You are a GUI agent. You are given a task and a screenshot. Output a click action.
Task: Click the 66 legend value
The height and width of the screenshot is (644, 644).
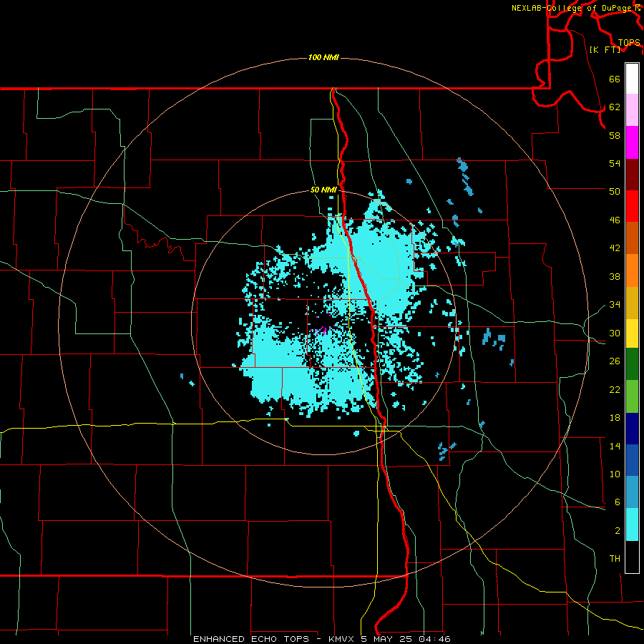pos(615,79)
